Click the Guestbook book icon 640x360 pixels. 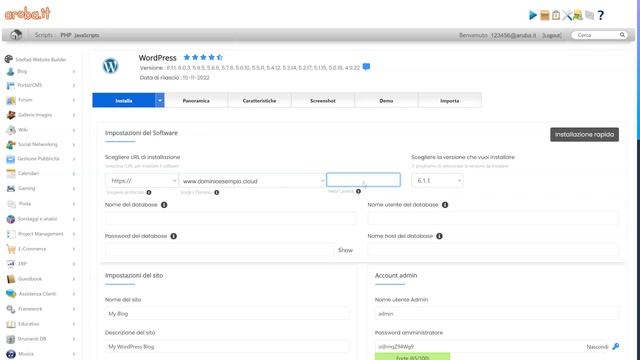[x=11, y=279]
